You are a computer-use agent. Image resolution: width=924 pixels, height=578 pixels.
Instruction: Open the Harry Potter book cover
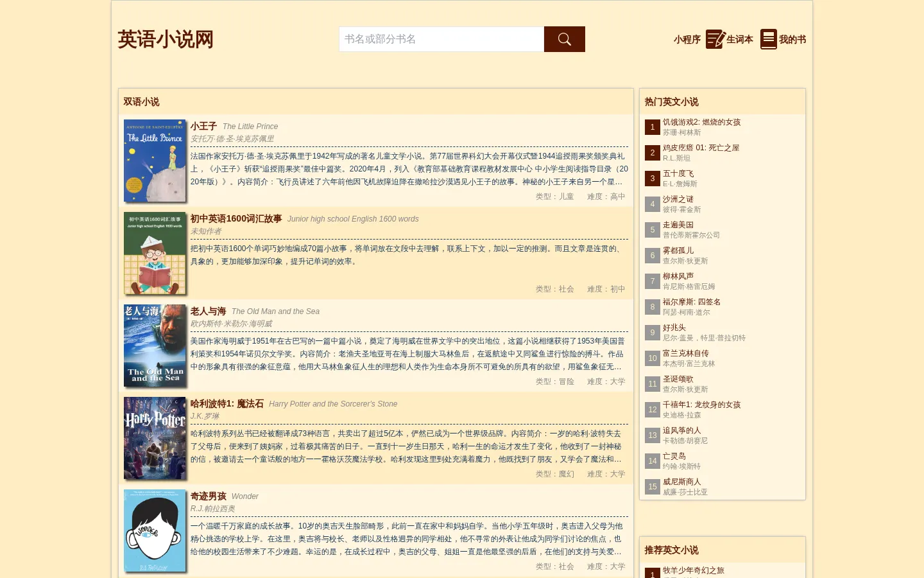(x=155, y=438)
